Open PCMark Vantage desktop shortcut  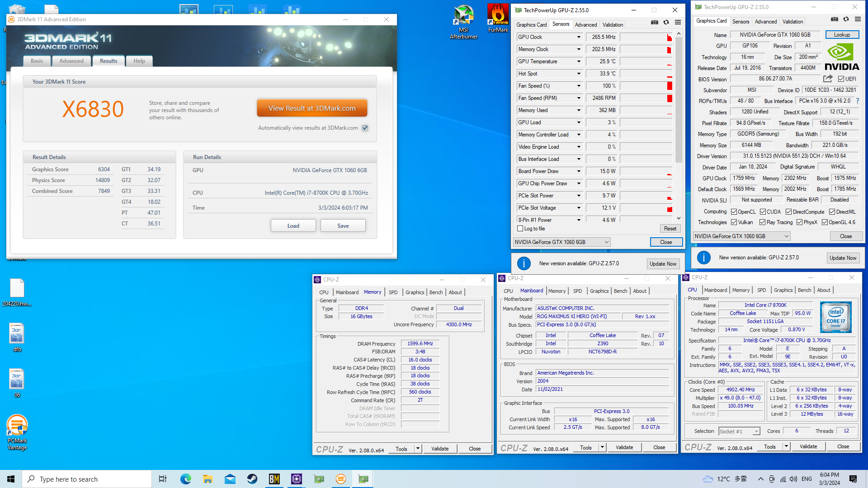tap(17, 432)
